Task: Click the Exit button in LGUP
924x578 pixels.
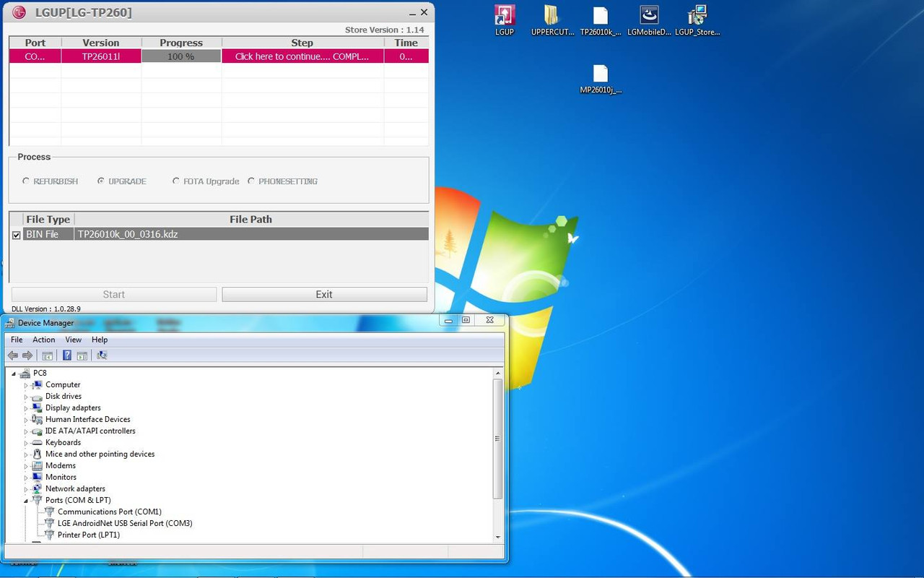Action: coord(324,294)
